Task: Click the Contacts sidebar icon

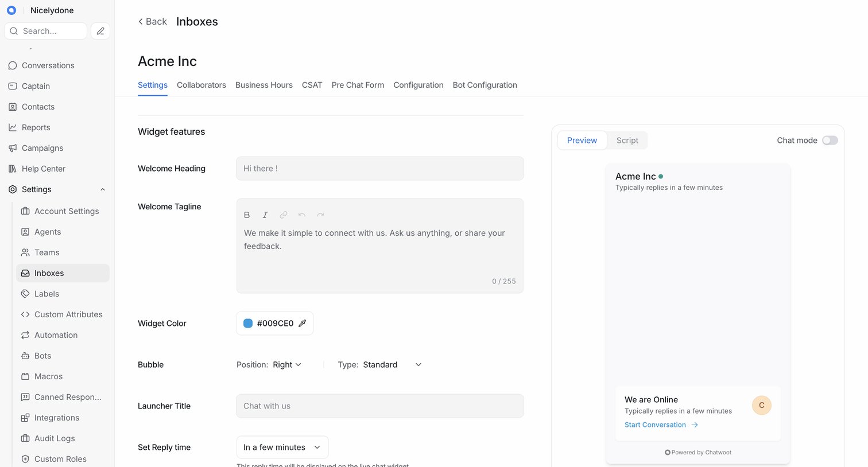Action: click(13, 107)
